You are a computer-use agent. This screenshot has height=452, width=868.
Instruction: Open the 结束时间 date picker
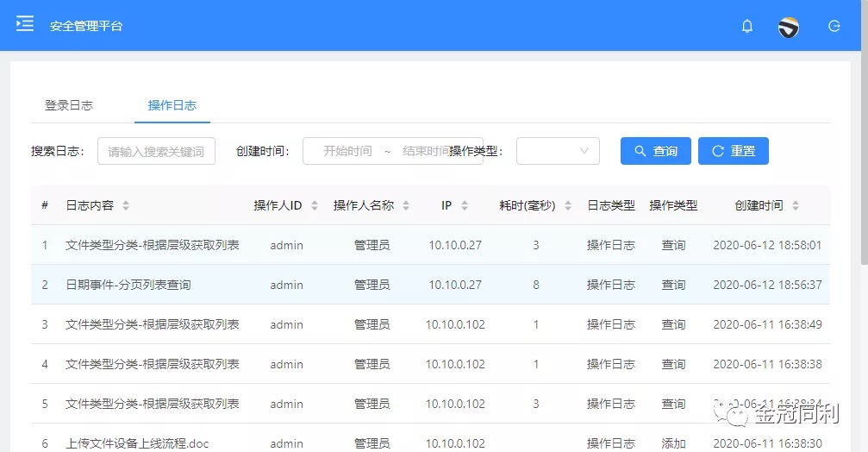click(424, 151)
